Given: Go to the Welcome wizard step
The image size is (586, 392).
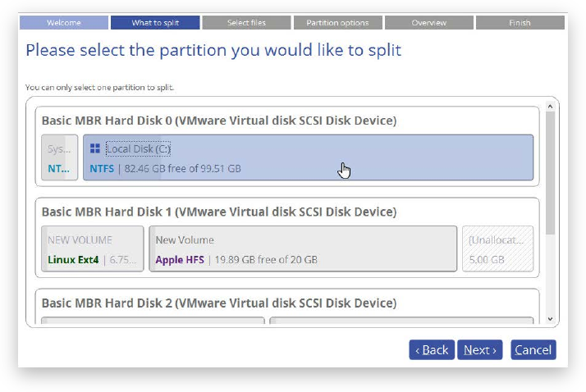Looking at the screenshot, I should click(x=64, y=23).
